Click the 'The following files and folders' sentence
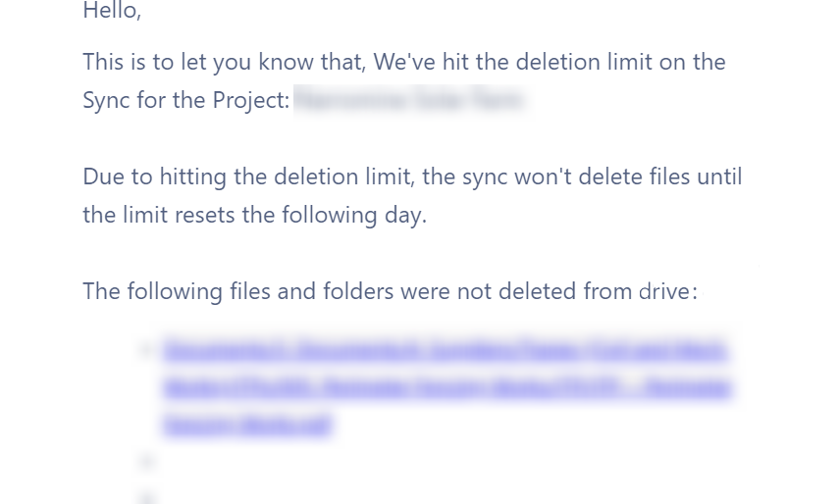This screenshot has width=840, height=504. pos(390,291)
